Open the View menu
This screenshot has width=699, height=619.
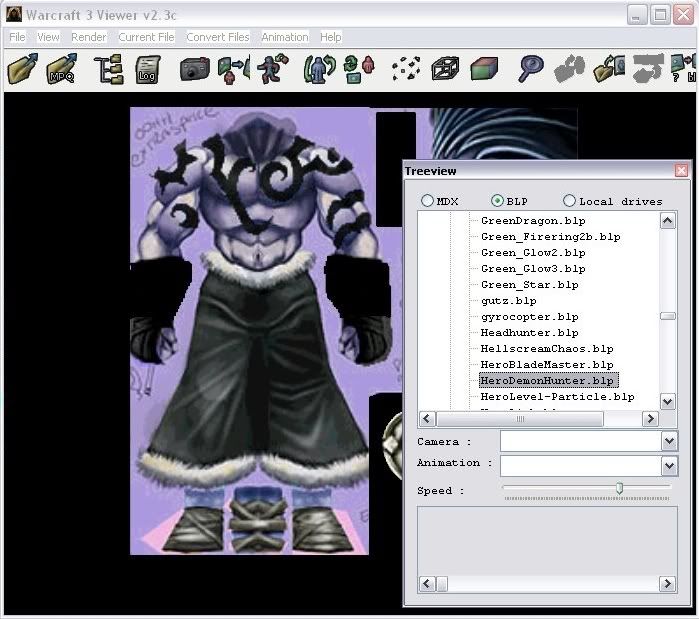click(x=48, y=37)
